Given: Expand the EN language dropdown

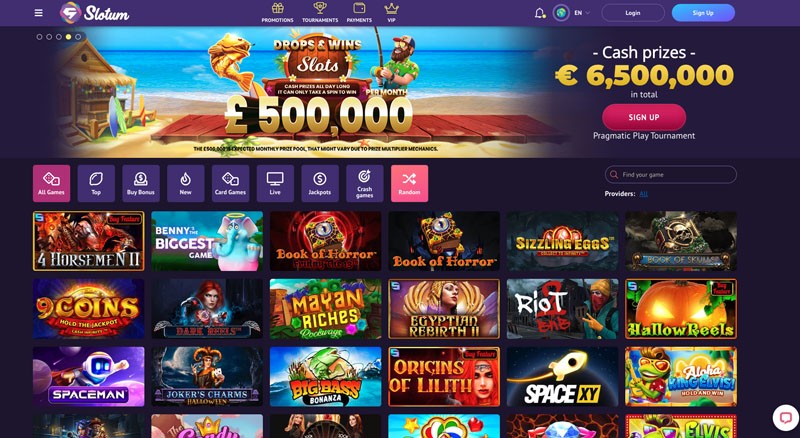Looking at the screenshot, I should coord(582,13).
